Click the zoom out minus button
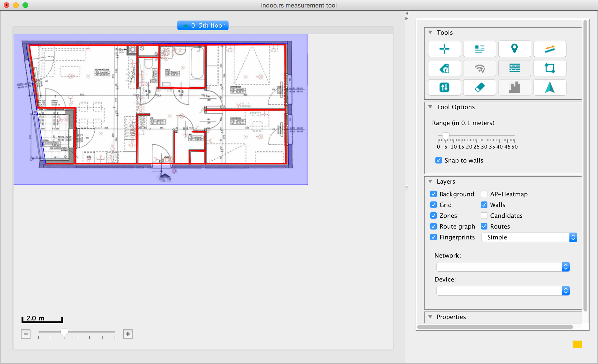The height and width of the screenshot is (364, 598). [26, 334]
